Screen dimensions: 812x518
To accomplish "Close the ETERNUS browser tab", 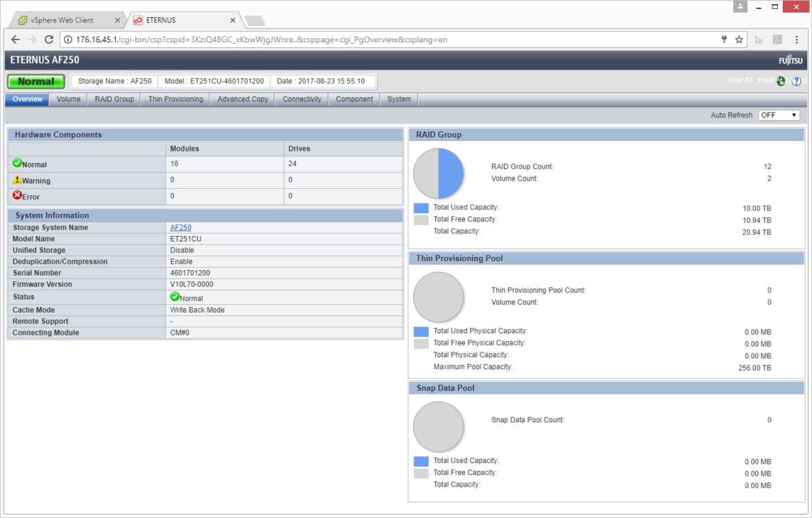I will tap(232, 20).
